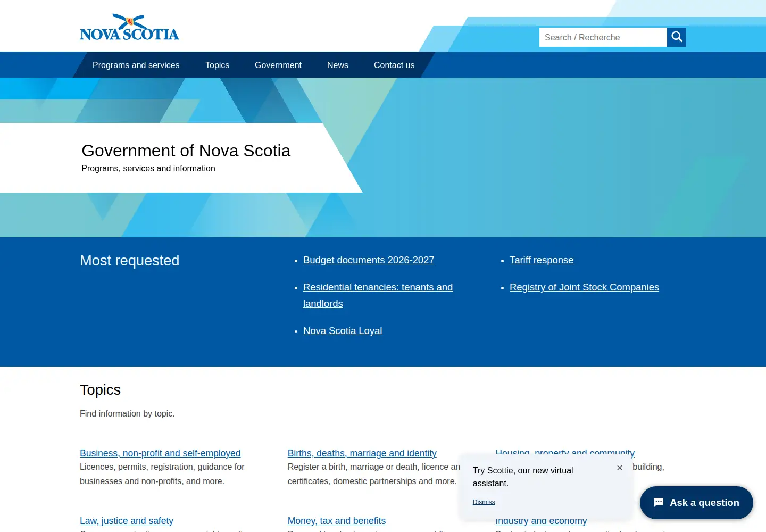Click the chat bubble icon in Ask a question

click(x=659, y=503)
